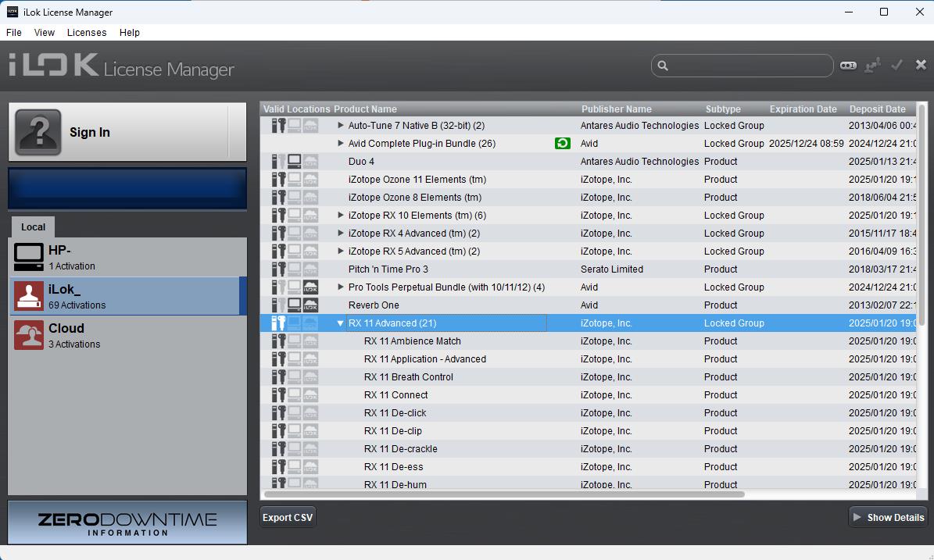Click the question mark Sign In avatar
Viewport: 934px width, 560px height.
click(x=38, y=132)
